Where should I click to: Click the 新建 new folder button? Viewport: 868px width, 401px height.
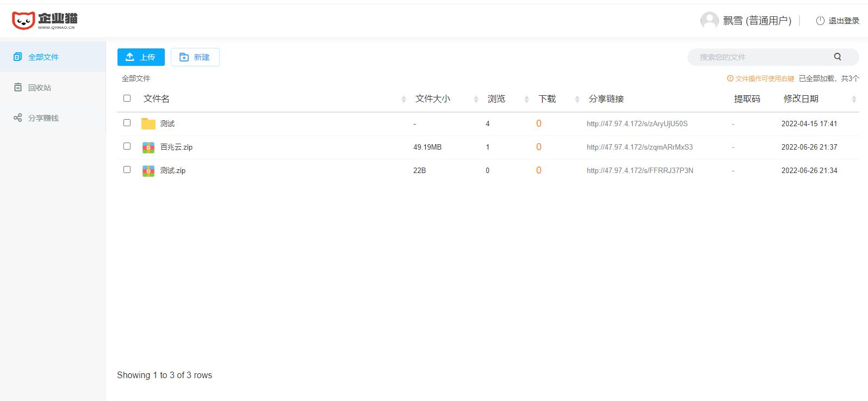coord(195,57)
